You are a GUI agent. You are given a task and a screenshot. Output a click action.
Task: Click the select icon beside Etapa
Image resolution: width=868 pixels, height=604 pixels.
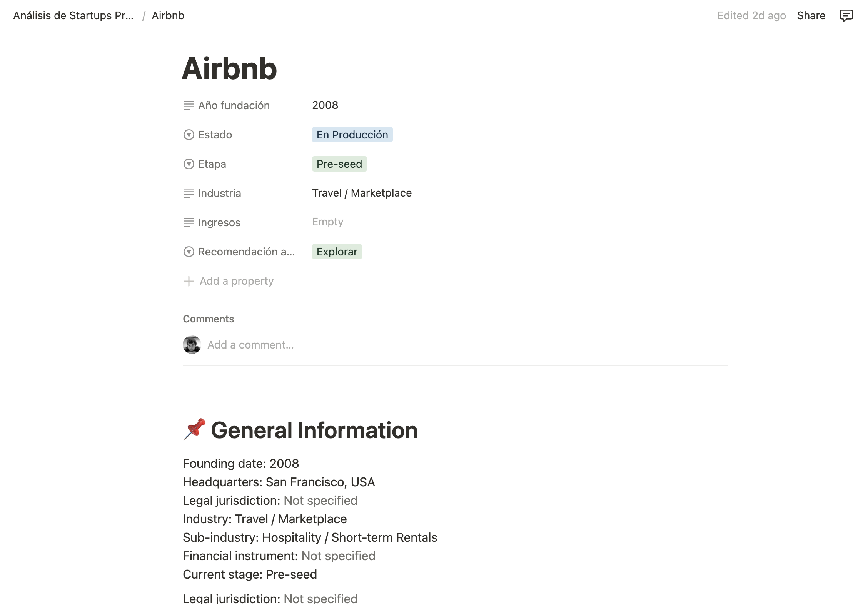coord(189,164)
